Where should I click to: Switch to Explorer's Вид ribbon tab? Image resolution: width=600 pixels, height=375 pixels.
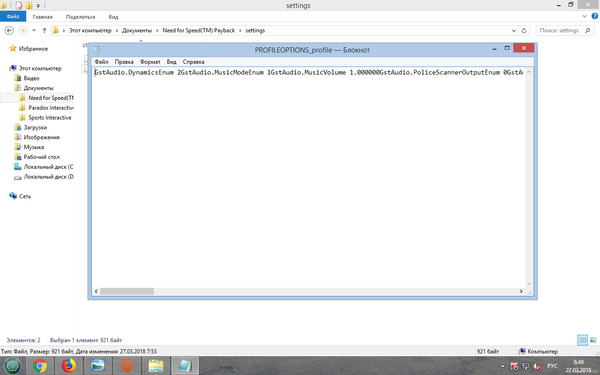tap(113, 17)
